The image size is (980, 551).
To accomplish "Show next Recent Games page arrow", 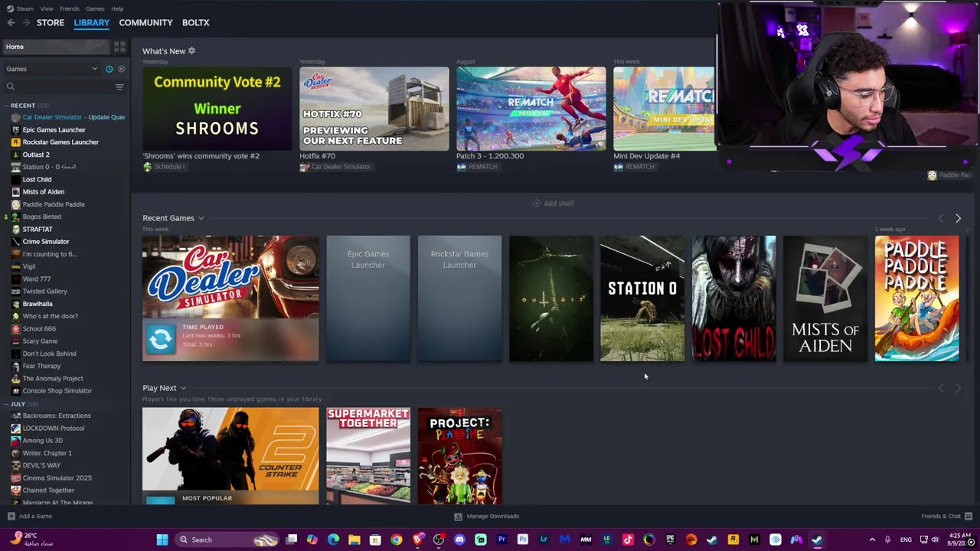I will click(x=958, y=219).
